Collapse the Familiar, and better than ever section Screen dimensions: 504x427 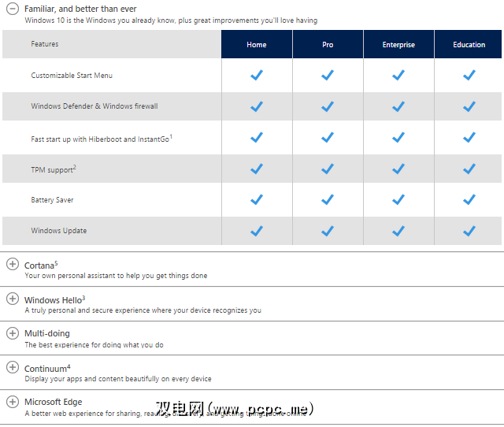coord(12,9)
